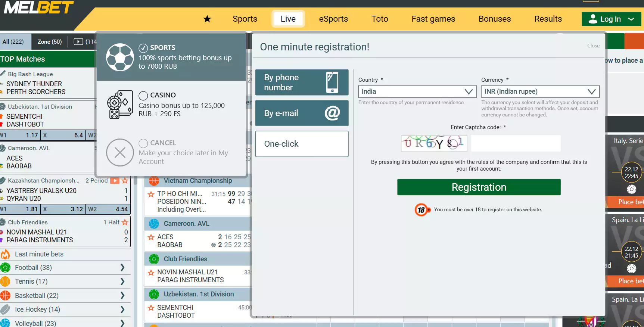Choose One-click registration
Viewport: 644px width, 327px height.
pyautogui.click(x=302, y=144)
